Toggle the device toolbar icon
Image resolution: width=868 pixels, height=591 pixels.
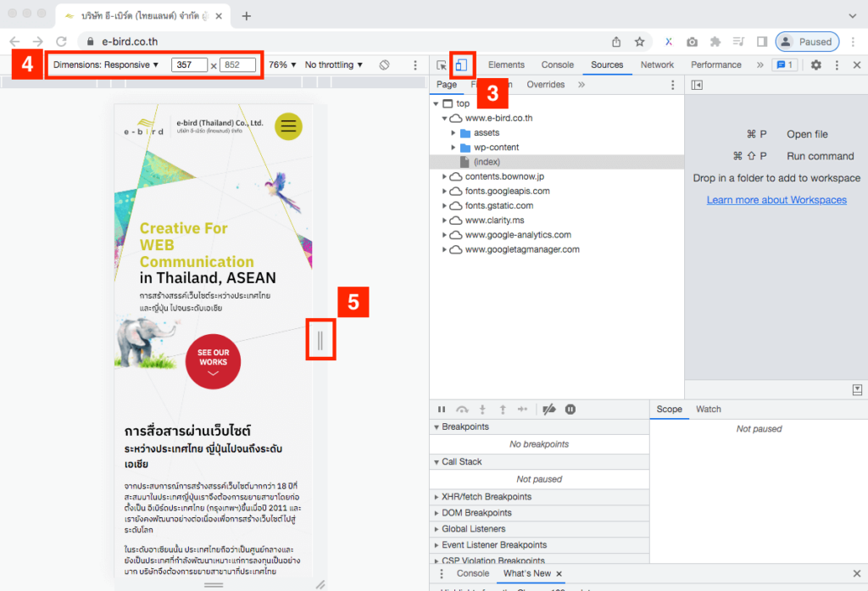point(461,64)
